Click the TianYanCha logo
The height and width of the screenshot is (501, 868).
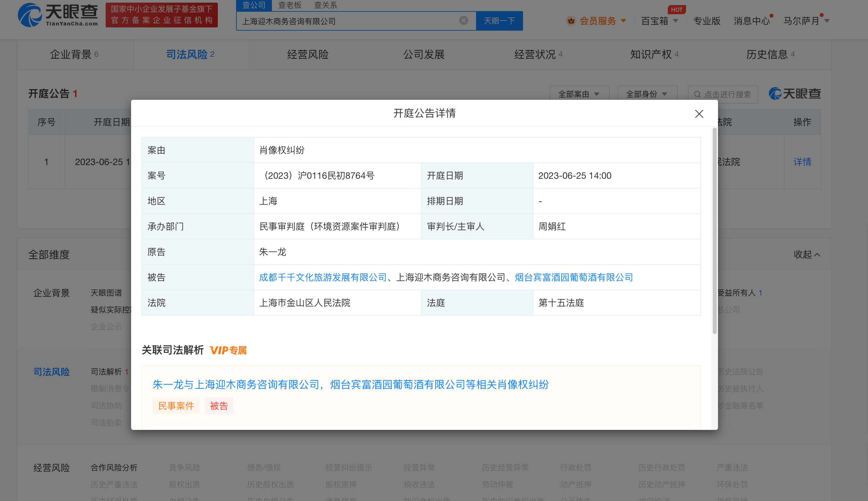click(58, 15)
